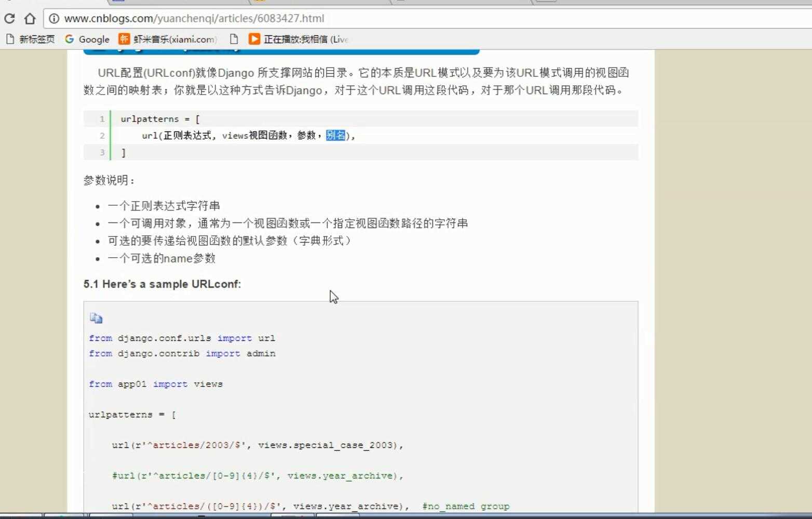Viewport: 812px width, 519px height.
Task: Reload the page with the refresh icon
Action: 9,19
